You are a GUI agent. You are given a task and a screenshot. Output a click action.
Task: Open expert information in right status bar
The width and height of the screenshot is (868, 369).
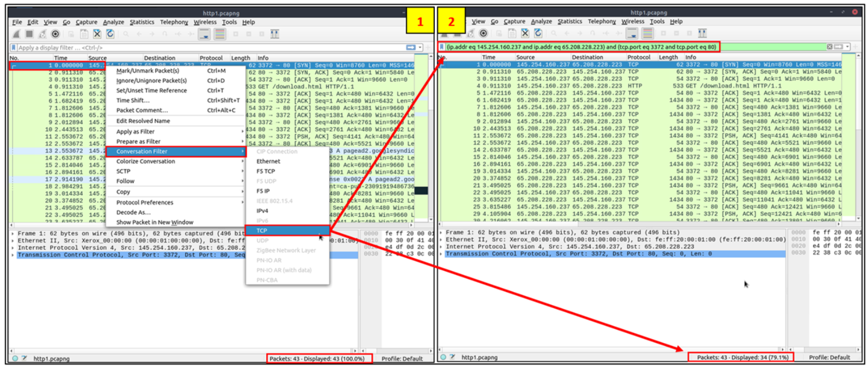click(443, 357)
